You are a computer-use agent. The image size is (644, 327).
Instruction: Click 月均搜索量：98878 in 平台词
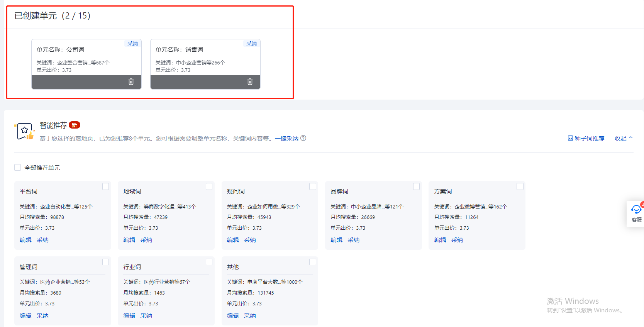[x=42, y=217]
